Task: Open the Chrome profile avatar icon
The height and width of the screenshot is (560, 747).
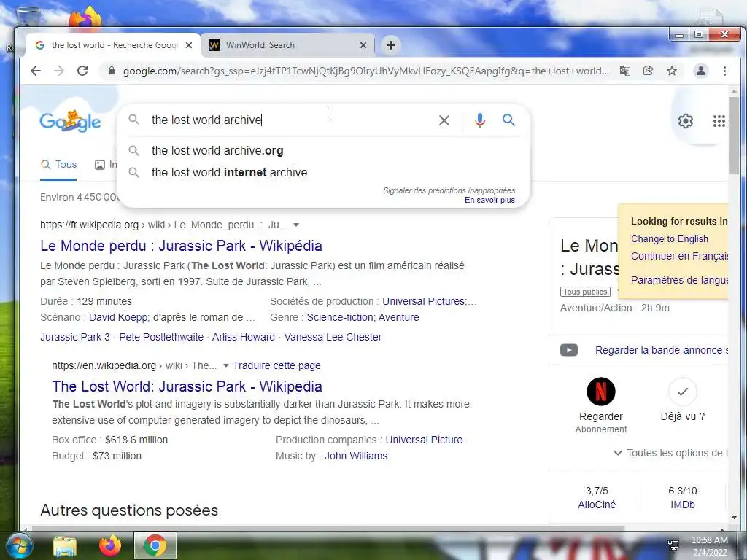Action: 701,71
